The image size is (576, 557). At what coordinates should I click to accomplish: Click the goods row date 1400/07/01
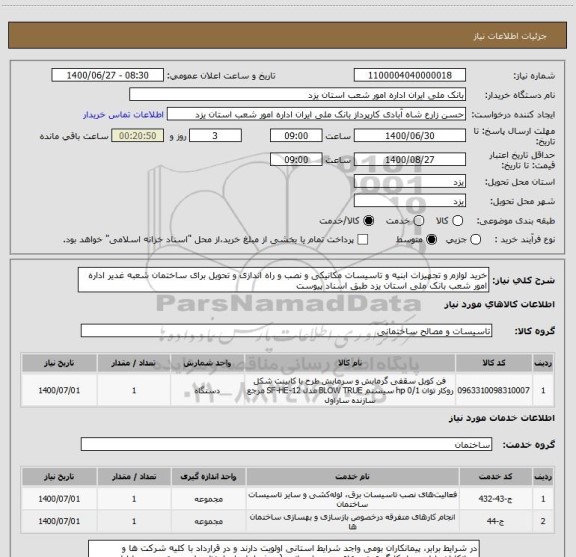pyautogui.click(x=59, y=390)
